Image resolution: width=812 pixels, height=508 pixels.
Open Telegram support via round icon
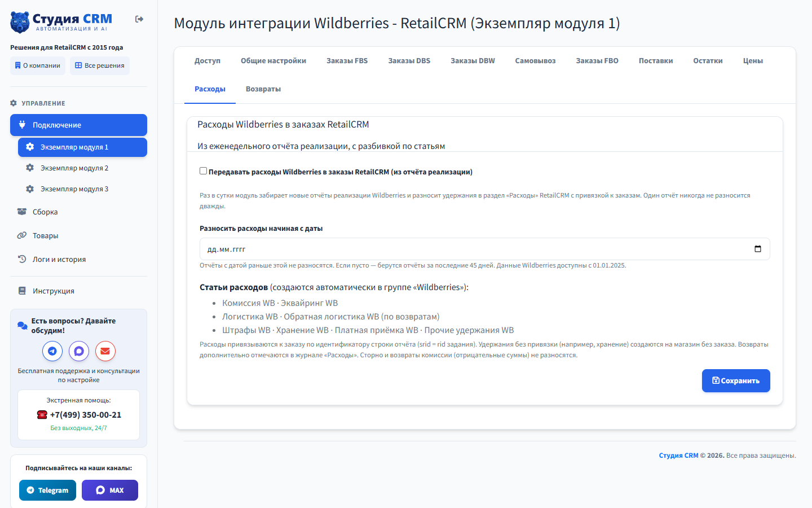coord(52,351)
